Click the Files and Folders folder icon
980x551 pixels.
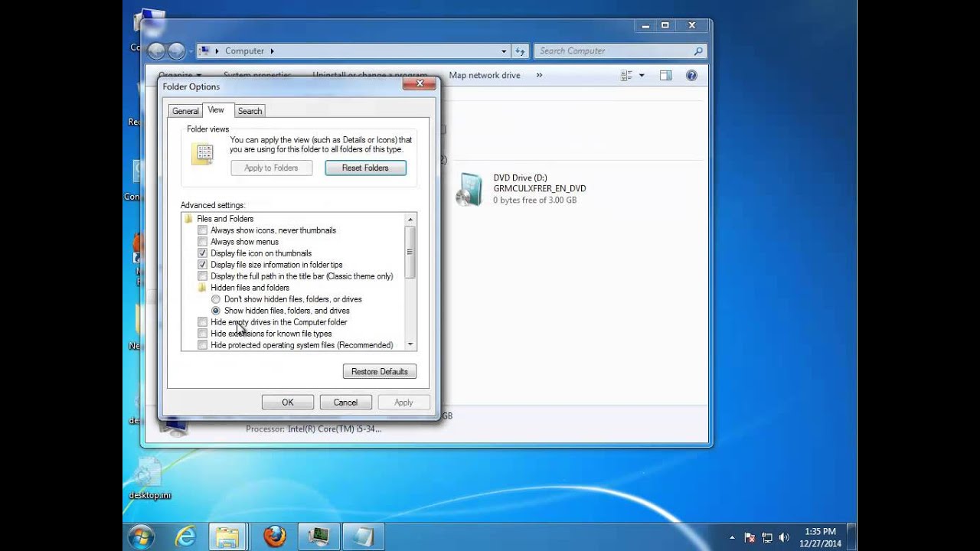[189, 219]
